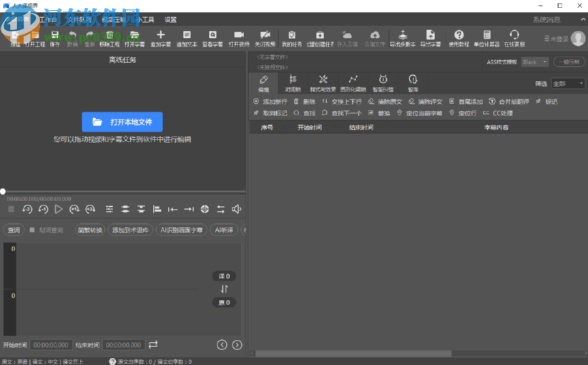
Task: Open the 筛选 全部 filter dropdown
Action: 568,84
